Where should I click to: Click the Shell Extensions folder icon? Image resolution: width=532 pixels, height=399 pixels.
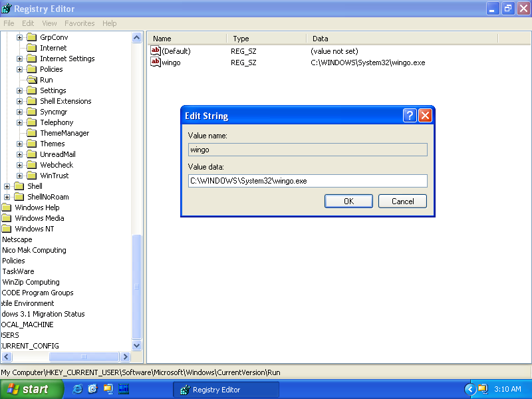tap(31, 101)
